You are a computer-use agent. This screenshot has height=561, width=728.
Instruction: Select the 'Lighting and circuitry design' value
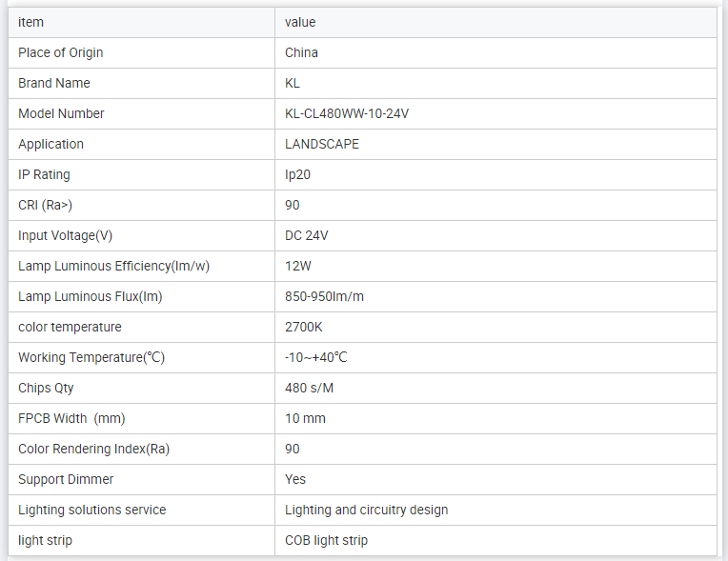click(367, 510)
